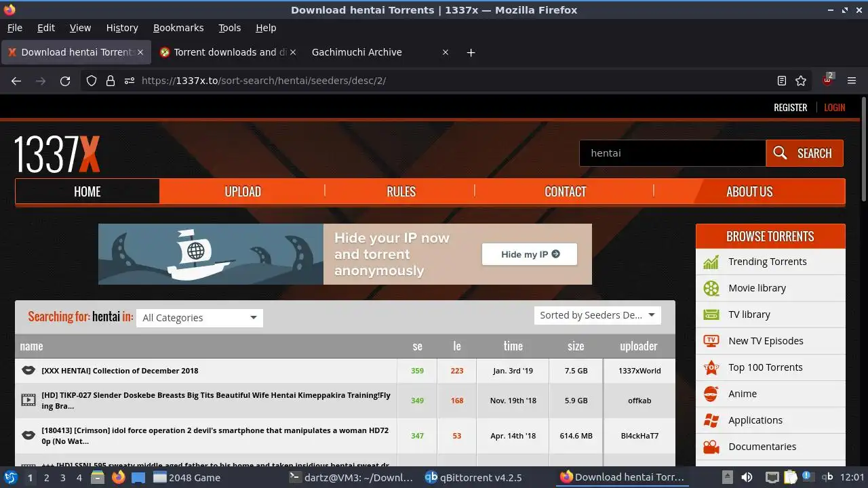Toggle reader view icon

(782, 81)
